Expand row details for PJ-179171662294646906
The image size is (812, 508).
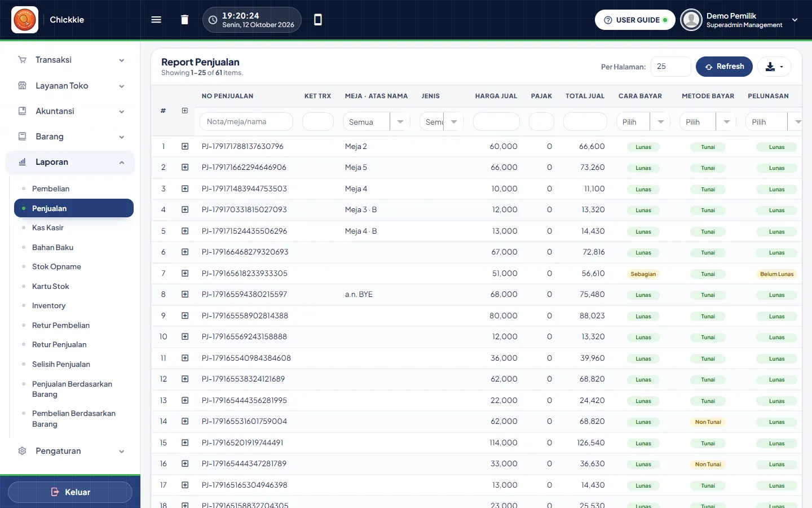(185, 167)
